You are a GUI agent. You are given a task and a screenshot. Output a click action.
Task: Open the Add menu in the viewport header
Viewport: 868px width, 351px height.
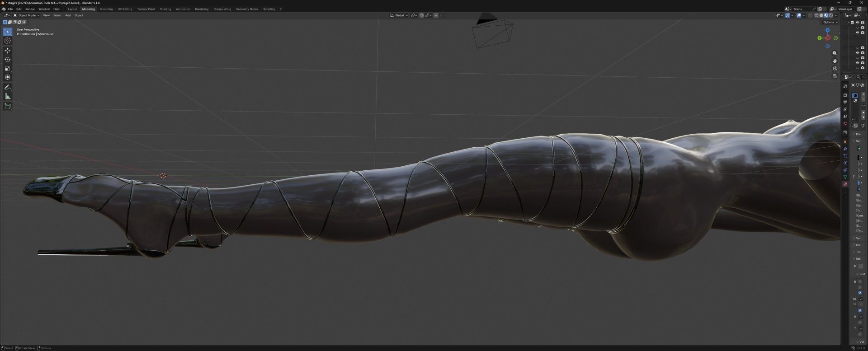(68, 15)
